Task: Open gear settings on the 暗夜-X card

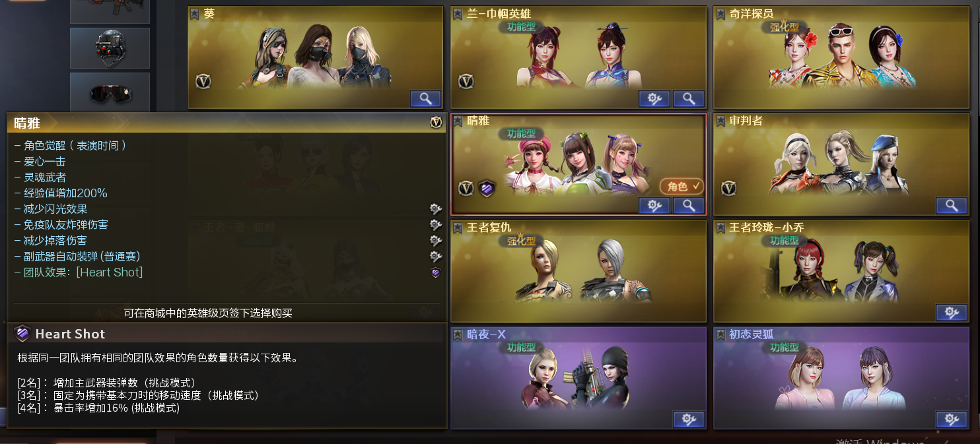Action: pos(689,420)
